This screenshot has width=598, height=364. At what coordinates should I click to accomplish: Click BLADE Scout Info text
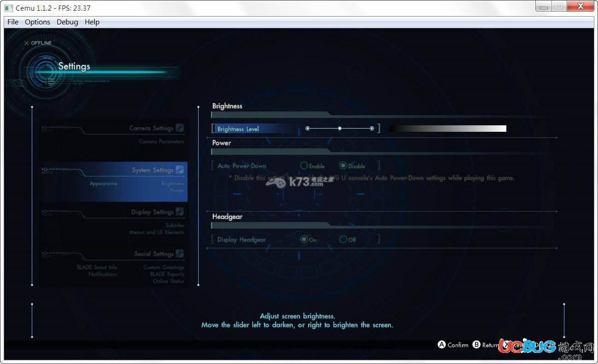point(97,267)
